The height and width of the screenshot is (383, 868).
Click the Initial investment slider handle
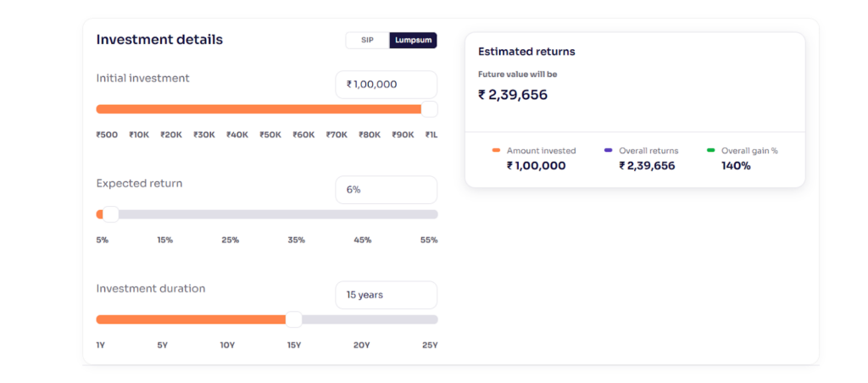pyautogui.click(x=429, y=108)
